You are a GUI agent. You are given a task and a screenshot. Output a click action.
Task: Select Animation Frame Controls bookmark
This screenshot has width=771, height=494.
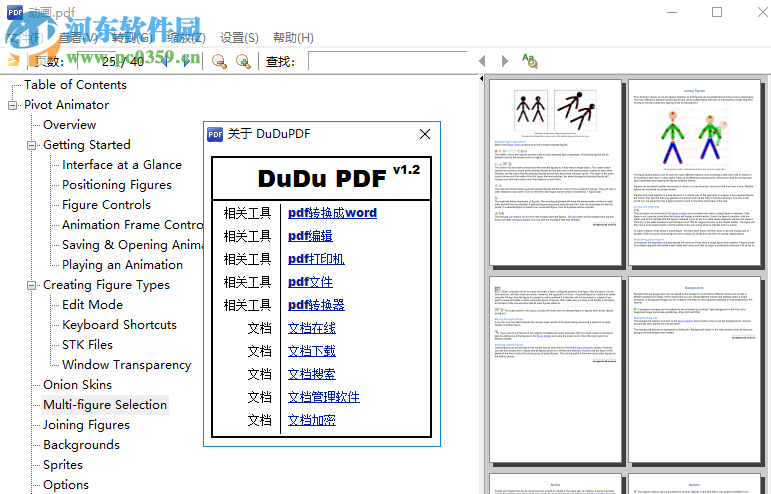[132, 225]
